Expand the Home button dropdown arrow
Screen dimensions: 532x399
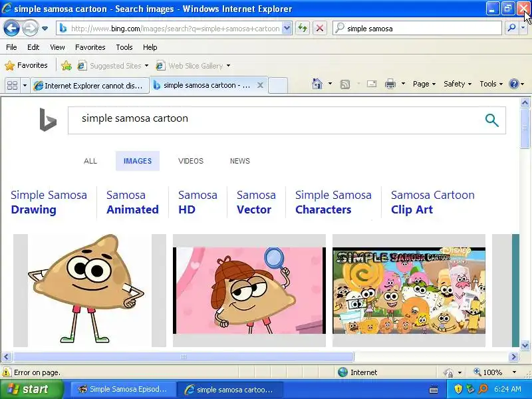pos(330,84)
